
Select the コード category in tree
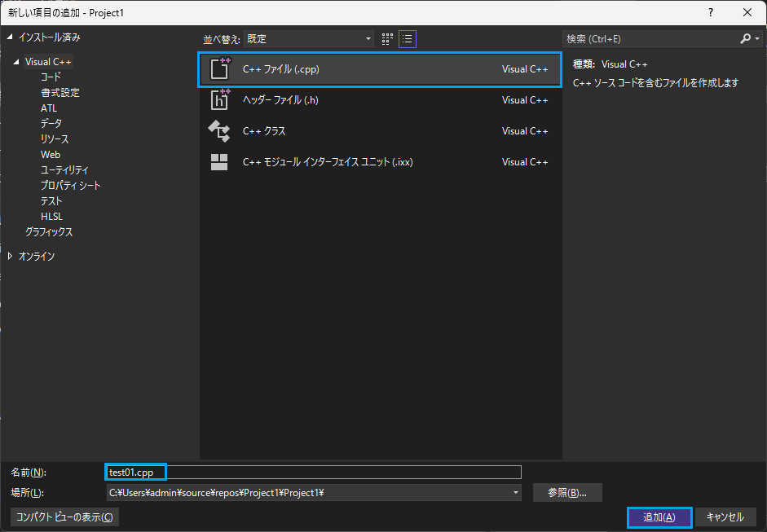coord(51,77)
